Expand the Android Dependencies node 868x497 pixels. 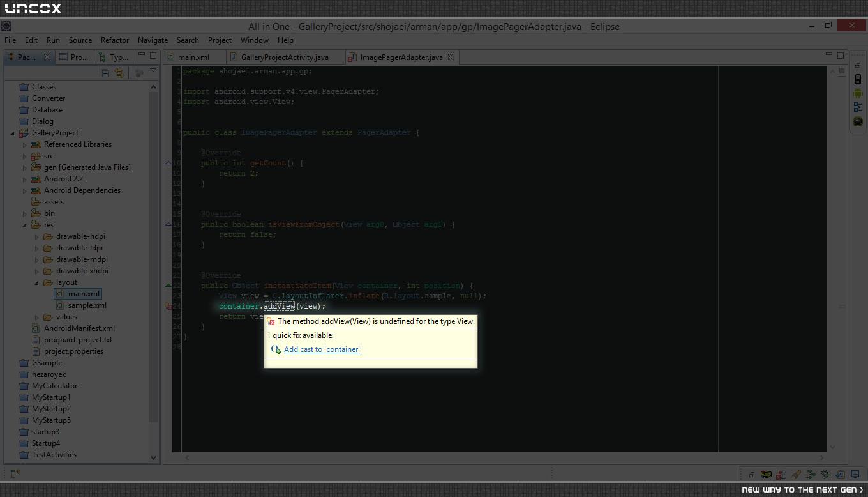pyautogui.click(x=24, y=190)
